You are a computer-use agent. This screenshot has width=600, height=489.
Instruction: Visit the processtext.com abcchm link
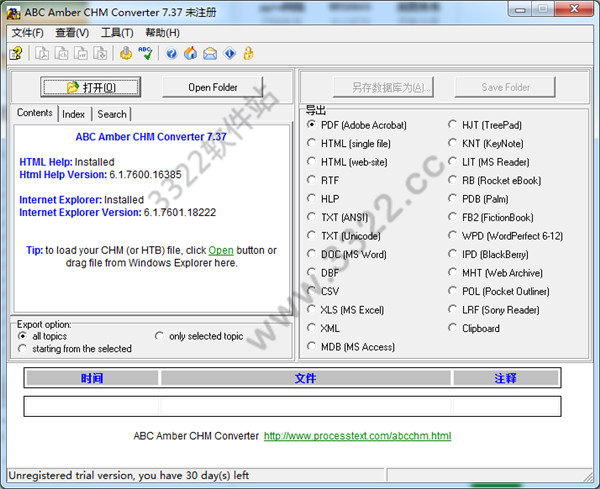[357, 436]
